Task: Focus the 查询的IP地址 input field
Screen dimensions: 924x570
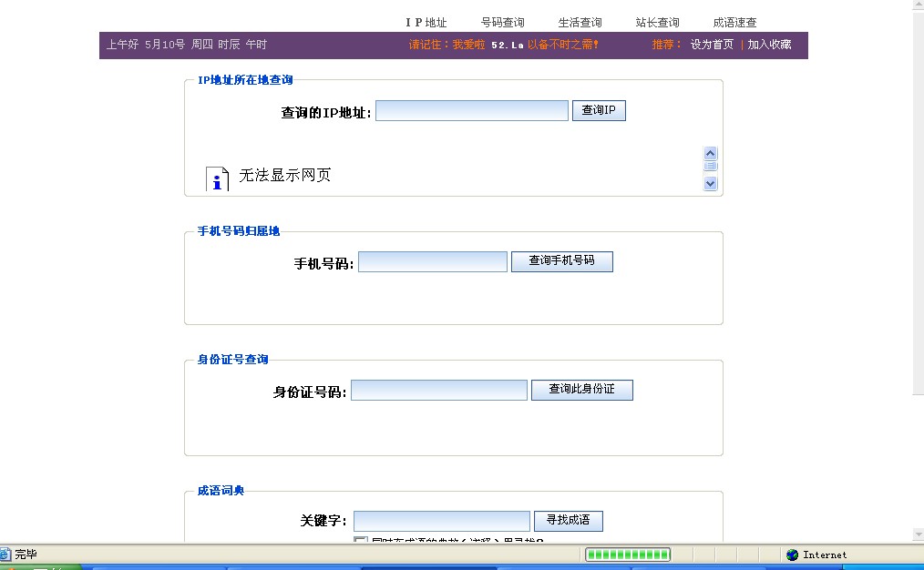Action: 471,111
